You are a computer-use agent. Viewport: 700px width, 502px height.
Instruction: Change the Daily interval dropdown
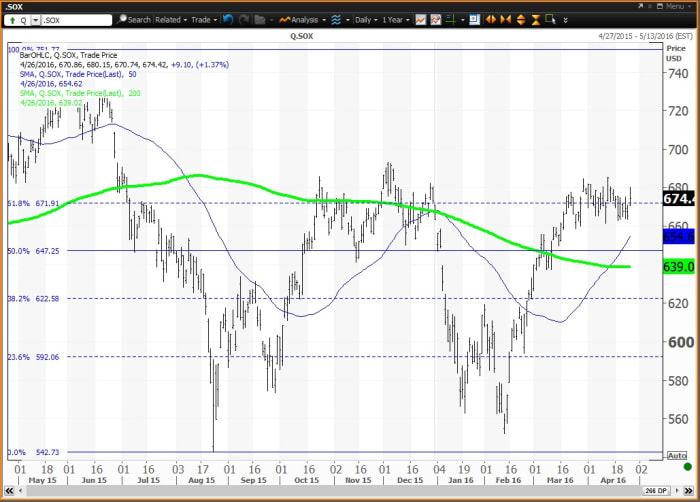(x=366, y=20)
